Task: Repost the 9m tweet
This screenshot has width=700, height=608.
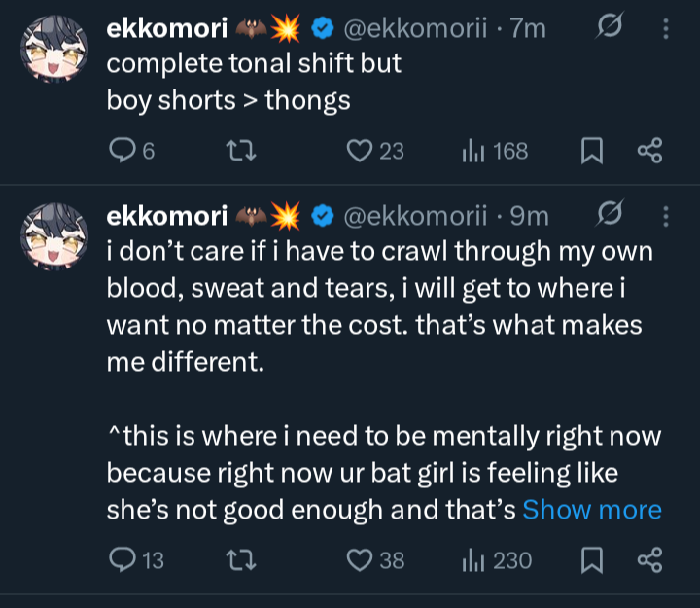Action: (241, 560)
